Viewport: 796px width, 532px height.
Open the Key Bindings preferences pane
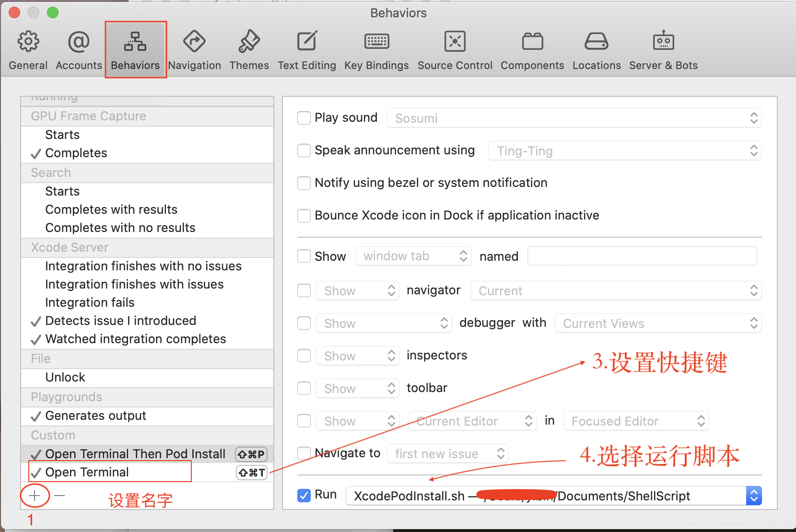(x=376, y=50)
